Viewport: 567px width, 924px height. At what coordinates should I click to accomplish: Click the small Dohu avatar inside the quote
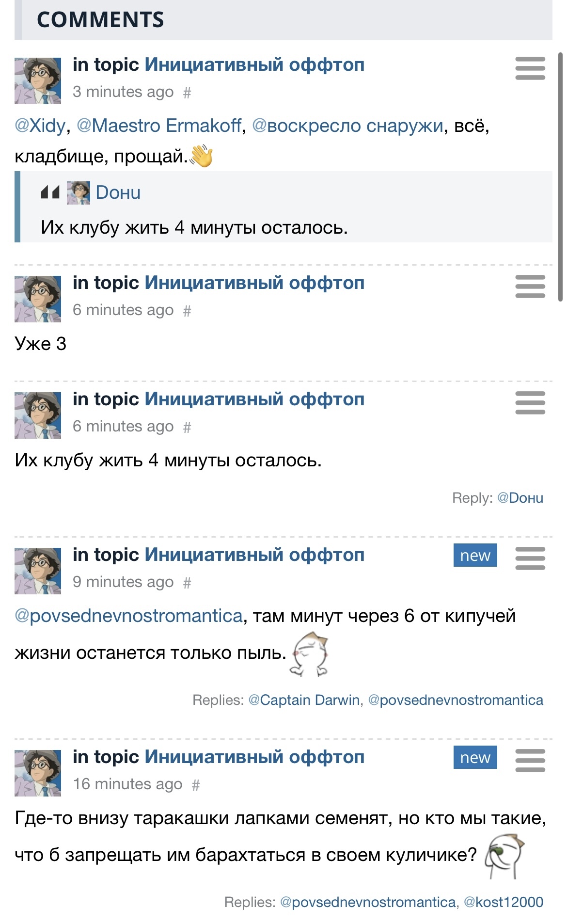coord(79,192)
